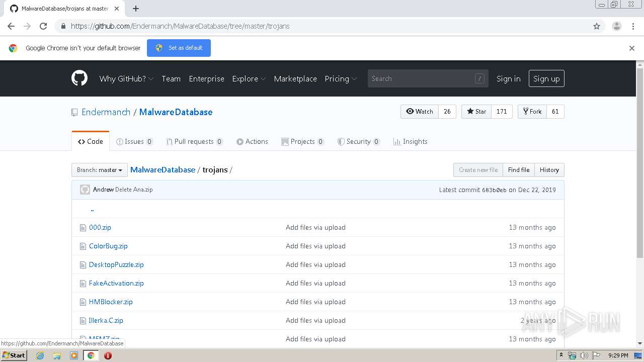The image size is (644, 362).
Task: Click the file icon beside Illerka.C.zip
Action: click(x=83, y=321)
